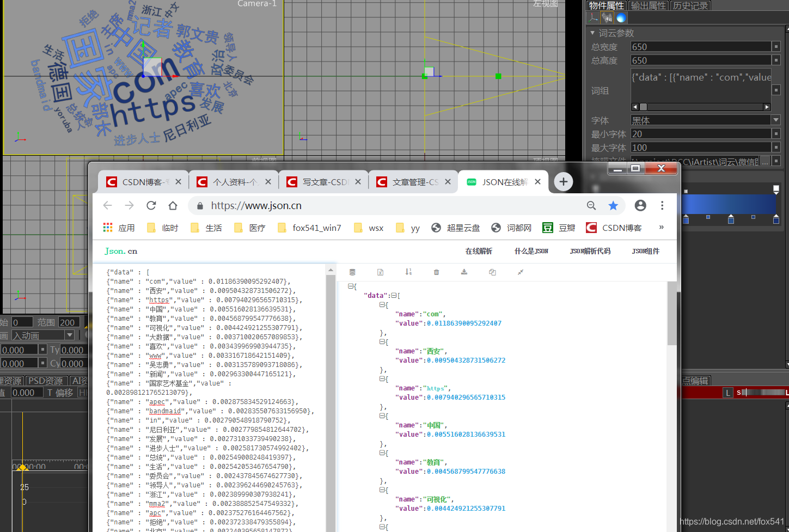Open a new browser tab
The image size is (789, 532).
[x=564, y=182]
